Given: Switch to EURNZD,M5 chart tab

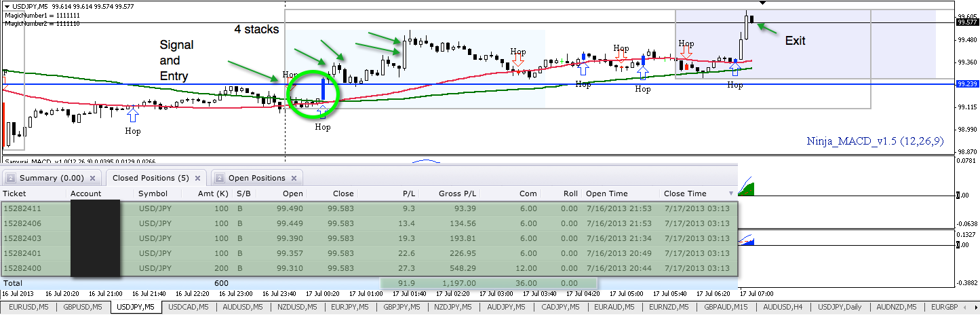Looking at the screenshot, I should pyautogui.click(x=670, y=308).
